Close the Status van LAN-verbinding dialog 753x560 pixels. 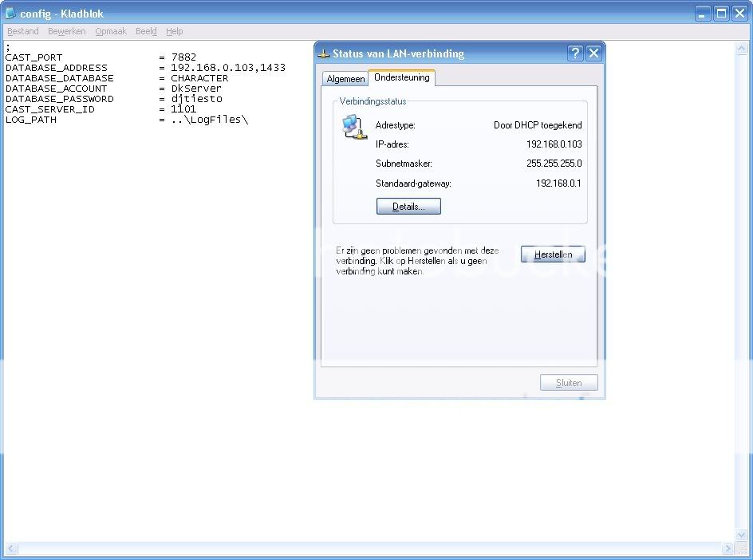click(593, 53)
